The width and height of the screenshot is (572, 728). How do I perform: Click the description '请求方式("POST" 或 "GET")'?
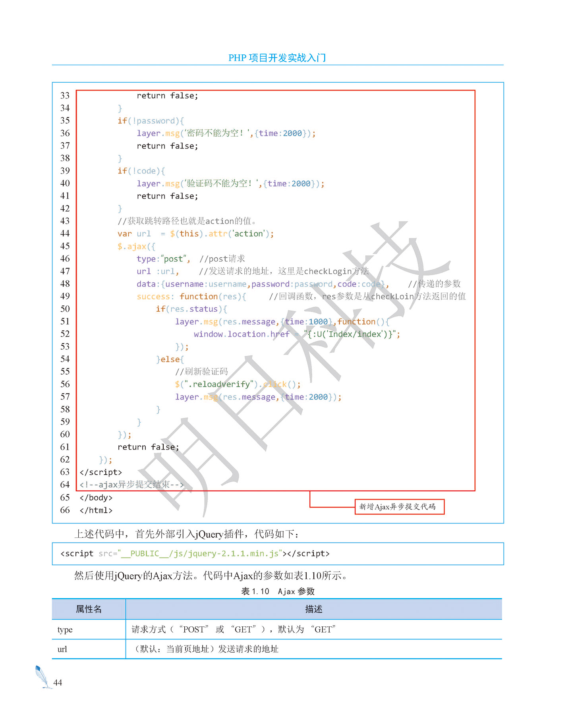(x=234, y=630)
